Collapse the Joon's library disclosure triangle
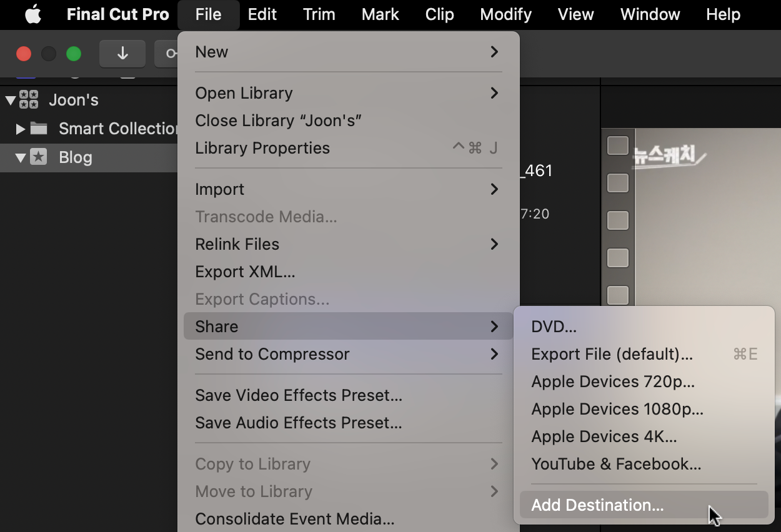The width and height of the screenshot is (781, 532). (10, 100)
